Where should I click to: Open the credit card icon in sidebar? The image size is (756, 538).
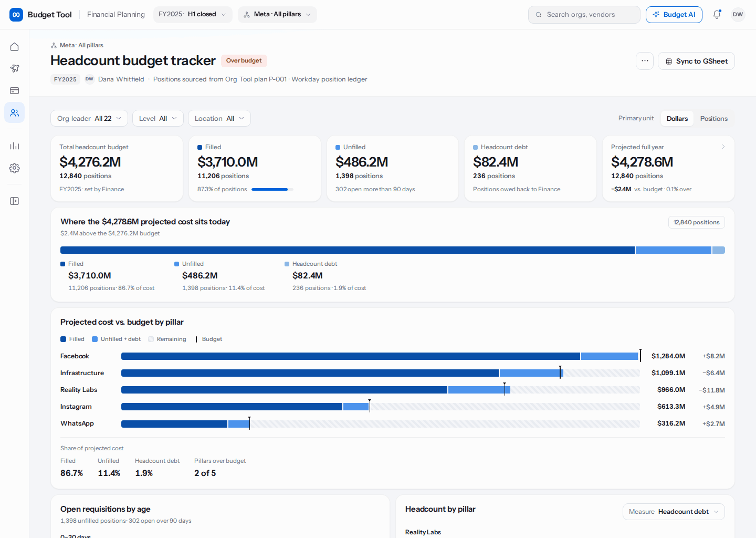pyautogui.click(x=15, y=90)
